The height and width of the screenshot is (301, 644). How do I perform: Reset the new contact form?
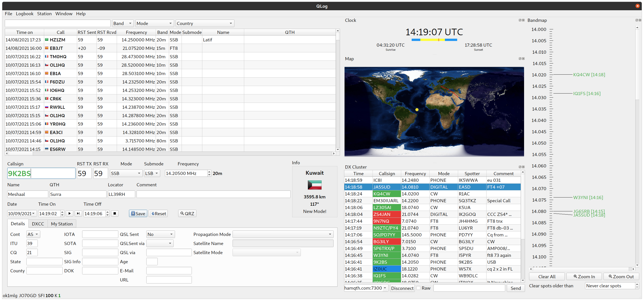[158, 213]
